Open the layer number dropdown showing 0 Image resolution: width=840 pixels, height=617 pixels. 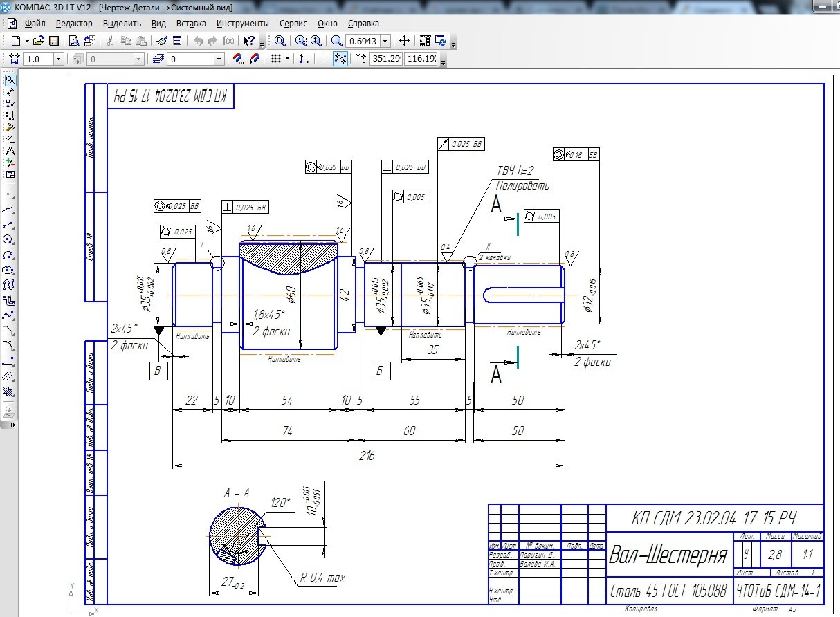pos(219,59)
